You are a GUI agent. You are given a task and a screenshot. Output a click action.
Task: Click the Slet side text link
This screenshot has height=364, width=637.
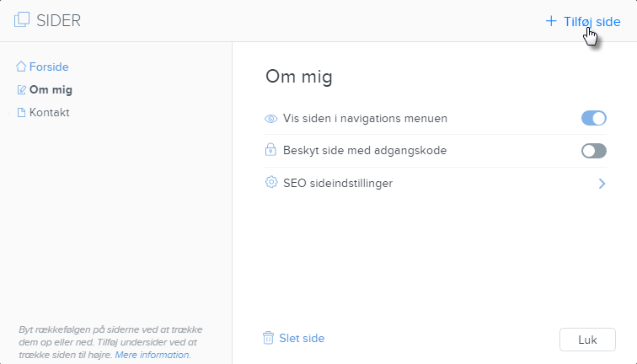[x=302, y=338]
